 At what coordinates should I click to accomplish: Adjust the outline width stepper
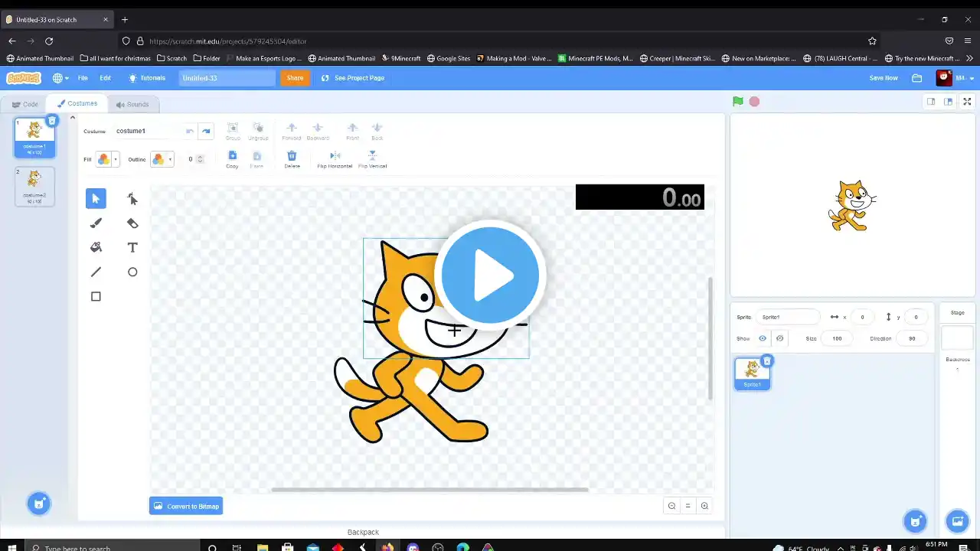point(200,159)
